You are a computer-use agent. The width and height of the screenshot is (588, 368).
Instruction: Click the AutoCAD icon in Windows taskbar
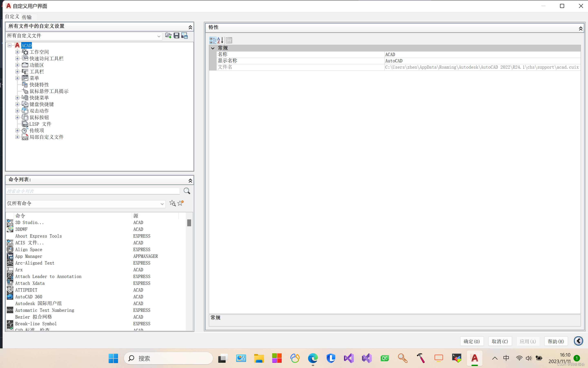[x=474, y=358]
